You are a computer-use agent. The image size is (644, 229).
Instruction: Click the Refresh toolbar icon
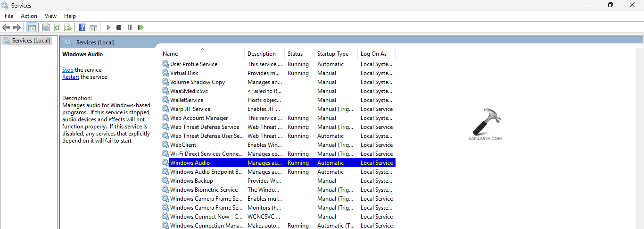(57, 27)
